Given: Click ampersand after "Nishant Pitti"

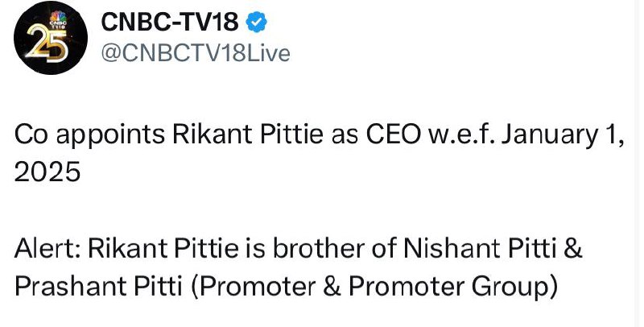Looking at the screenshot, I should (572, 249).
